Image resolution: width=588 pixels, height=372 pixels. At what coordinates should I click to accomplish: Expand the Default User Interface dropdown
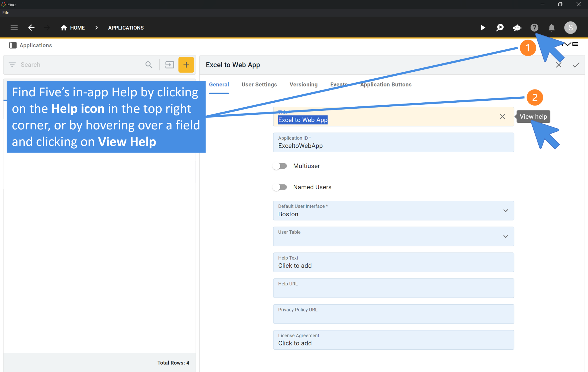(505, 211)
